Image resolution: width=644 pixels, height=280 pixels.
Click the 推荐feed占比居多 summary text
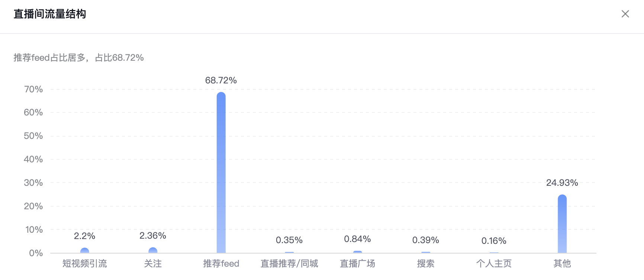(x=50, y=58)
